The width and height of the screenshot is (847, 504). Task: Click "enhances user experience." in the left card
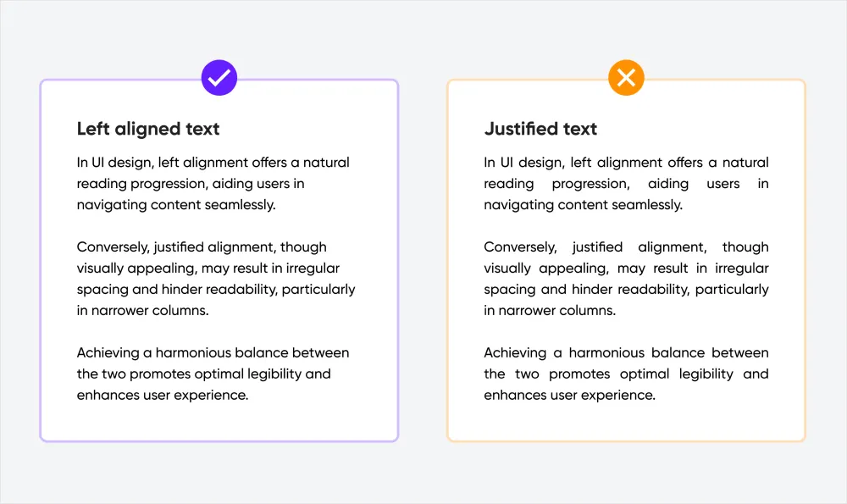coord(163,396)
